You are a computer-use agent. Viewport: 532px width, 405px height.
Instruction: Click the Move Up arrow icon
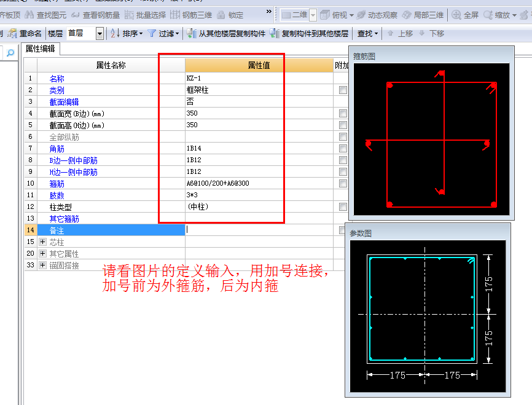click(x=390, y=33)
